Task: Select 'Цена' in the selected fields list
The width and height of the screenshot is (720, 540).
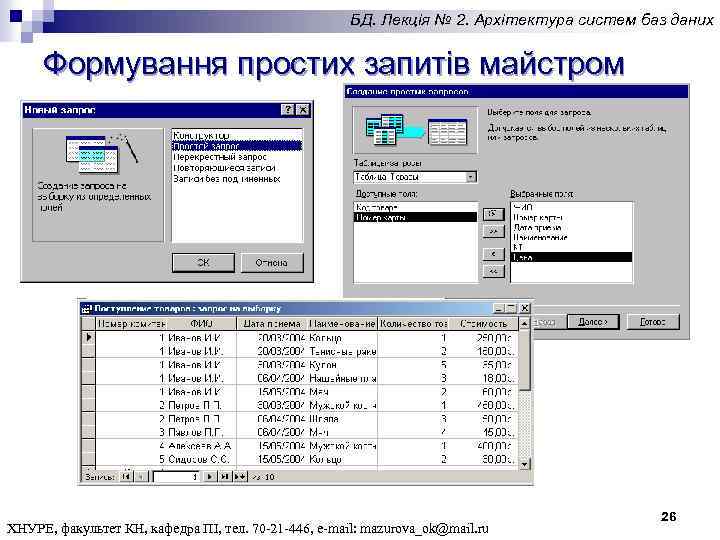Action: 572,258
